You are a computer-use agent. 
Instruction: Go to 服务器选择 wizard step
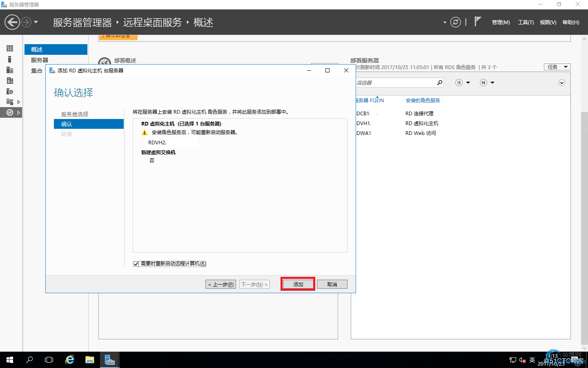tap(75, 114)
